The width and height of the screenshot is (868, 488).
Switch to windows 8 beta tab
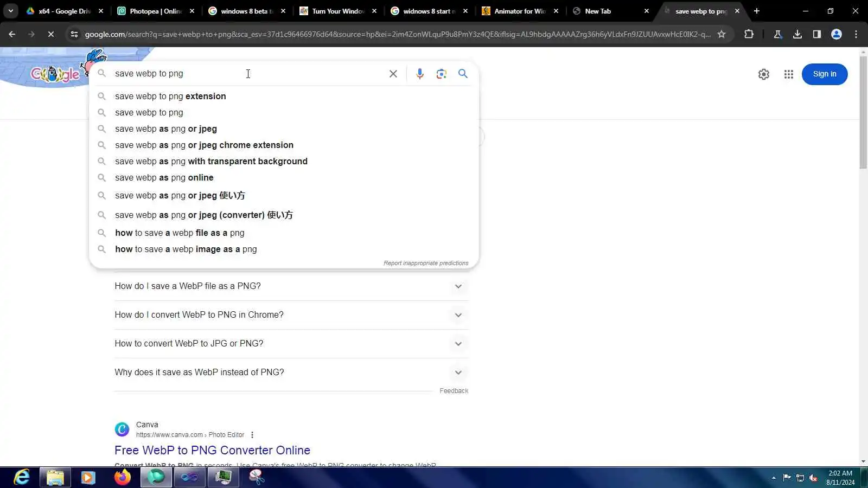tap(246, 11)
